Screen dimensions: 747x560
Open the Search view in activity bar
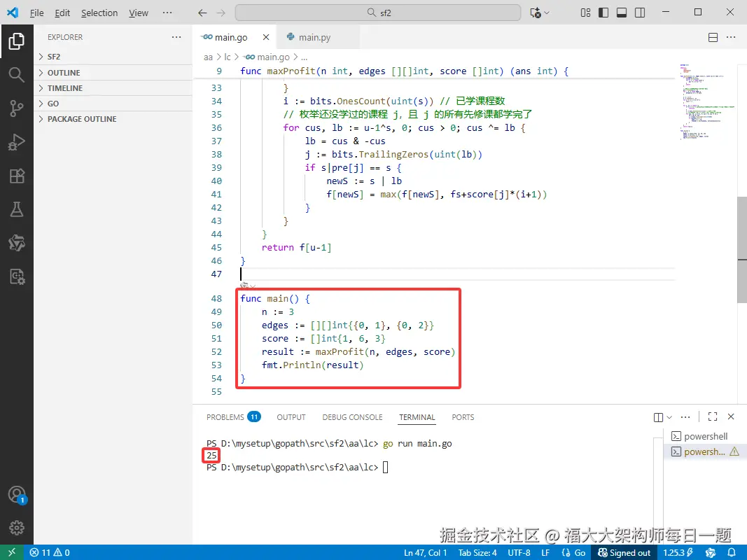click(x=17, y=75)
